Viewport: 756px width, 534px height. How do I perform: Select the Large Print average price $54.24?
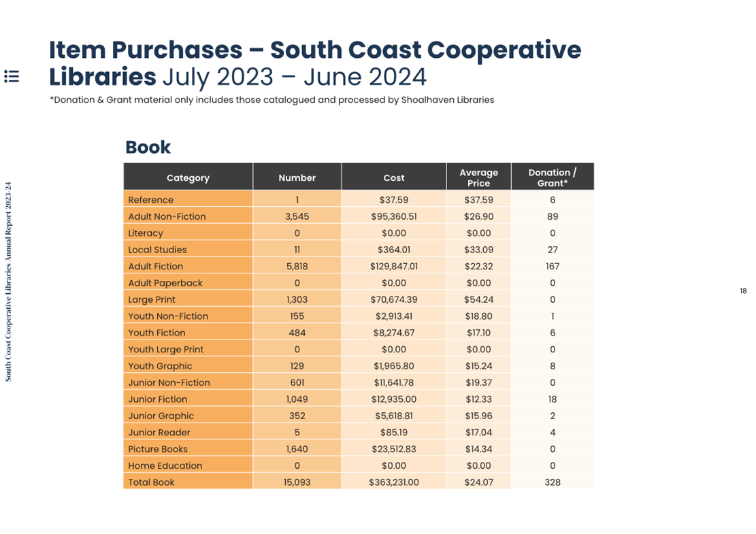point(479,299)
